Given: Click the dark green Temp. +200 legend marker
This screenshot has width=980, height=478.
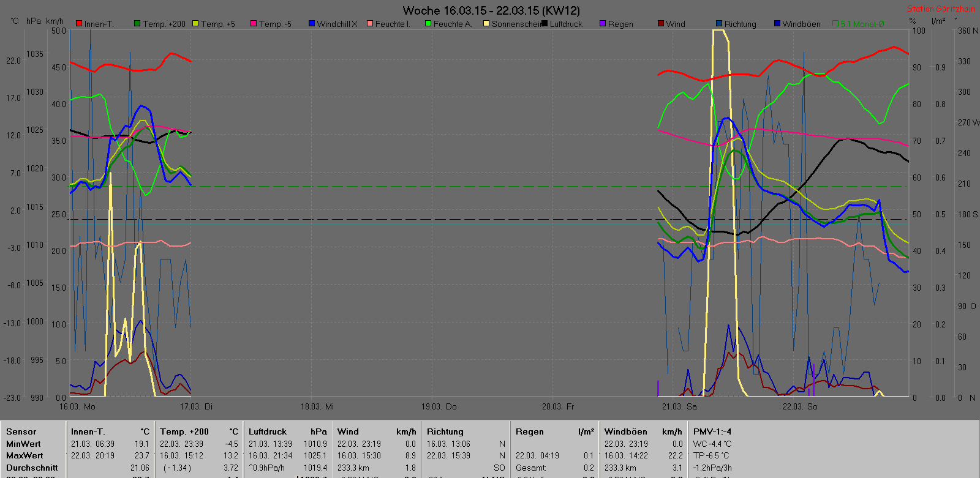Looking at the screenshot, I should [137, 24].
